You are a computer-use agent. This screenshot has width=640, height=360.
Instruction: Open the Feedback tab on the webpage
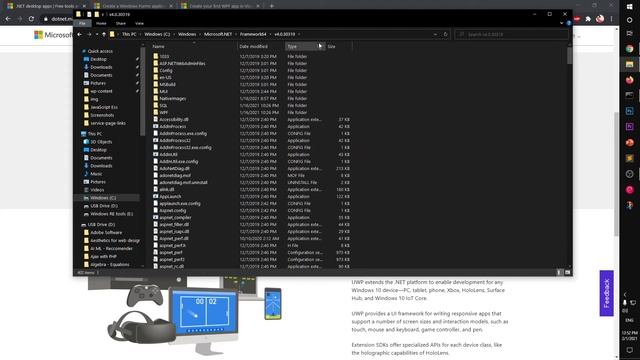point(607,293)
